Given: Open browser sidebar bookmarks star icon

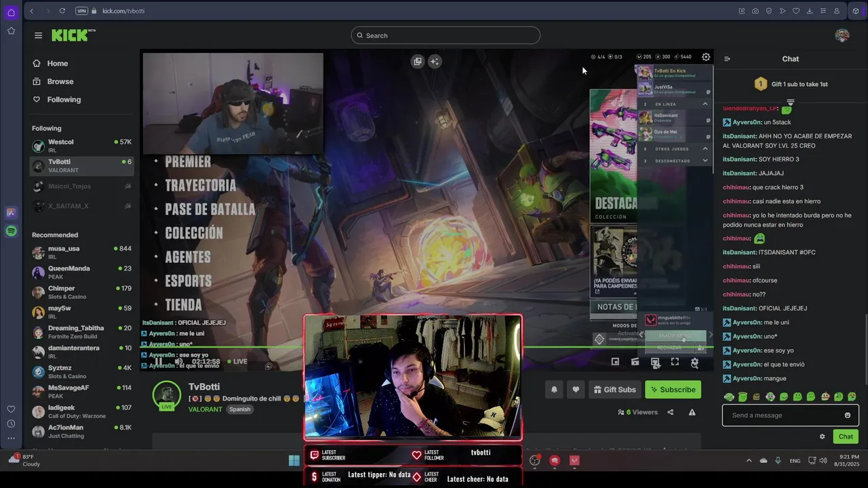Looking at the screenshot, I should (x=11, y=30).
